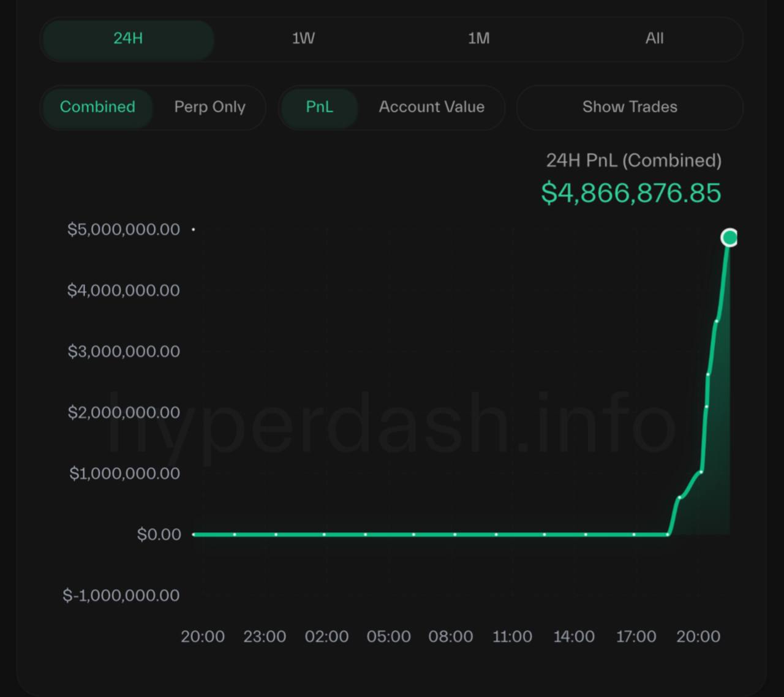Image resolution: width=784 pixels, height=697 pixels.
Task: Click the $3,000,000.00 y-axis label
Action: pyautogui.click(x=124, y=352)
